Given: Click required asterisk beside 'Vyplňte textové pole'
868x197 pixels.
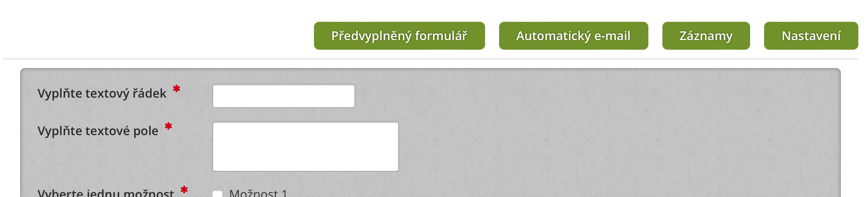Looking at the screenshot, I should (x=169, y=126).
